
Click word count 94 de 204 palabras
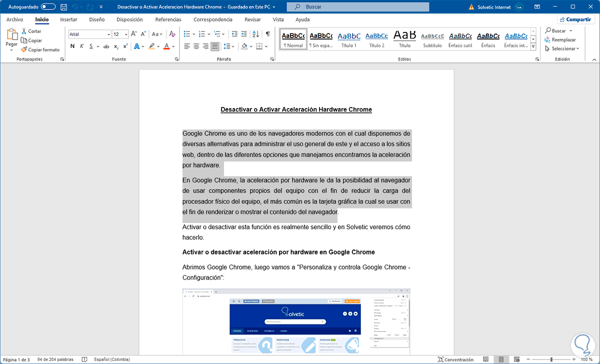tap(56, 359)
